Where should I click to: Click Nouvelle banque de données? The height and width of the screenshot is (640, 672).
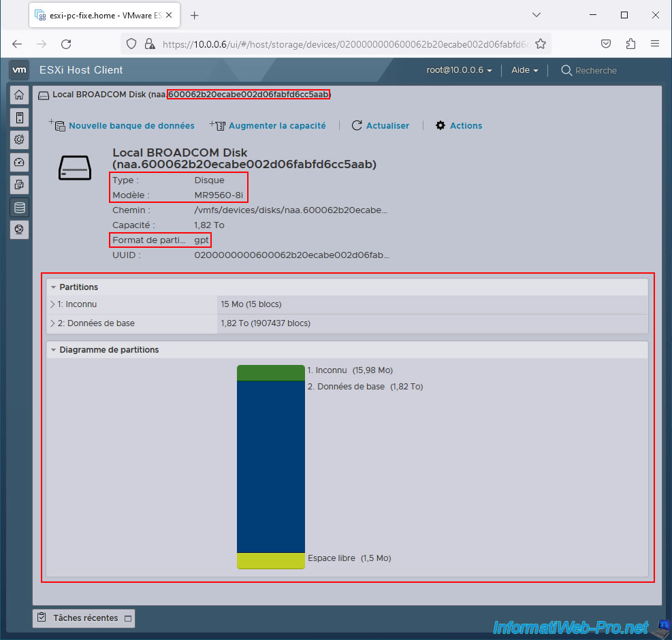pos(131,125)
